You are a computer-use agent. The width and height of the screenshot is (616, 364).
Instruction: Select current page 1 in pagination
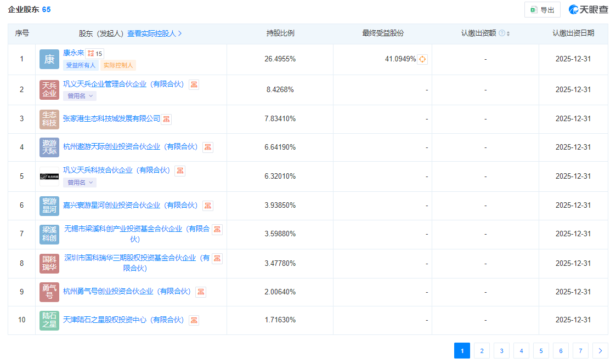point(462,351)
